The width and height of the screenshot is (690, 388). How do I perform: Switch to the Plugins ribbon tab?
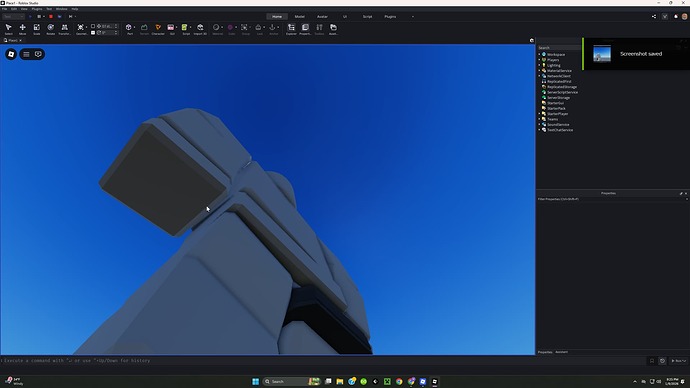point(390,16)
